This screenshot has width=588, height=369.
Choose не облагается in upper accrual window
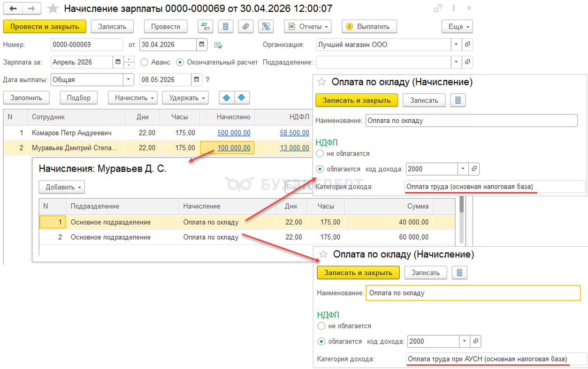[x=320, y=153]
